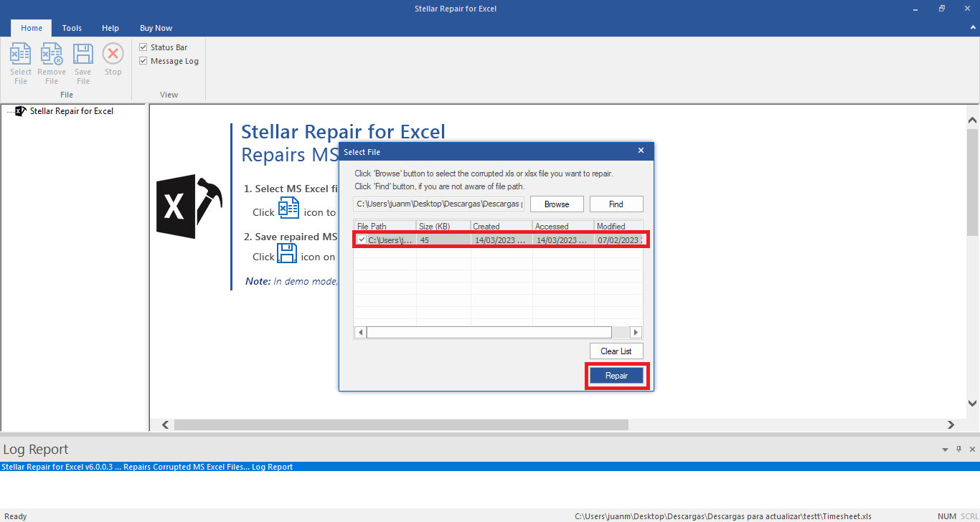Toggle the Message Log checkbox
Image resolution: width=980 pixels, height=522 pixels.
tap(143, 61)
